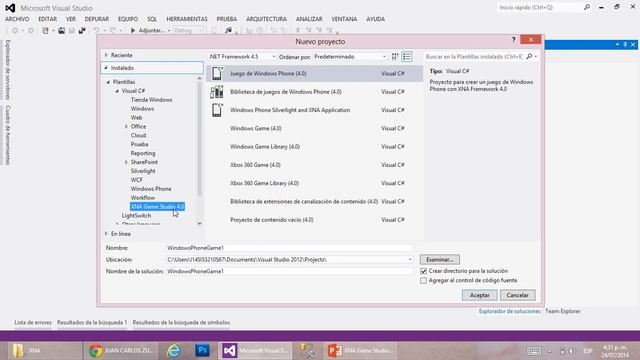
Task: Enable Agregar al control de código fuente
Action: pos(423,281)
